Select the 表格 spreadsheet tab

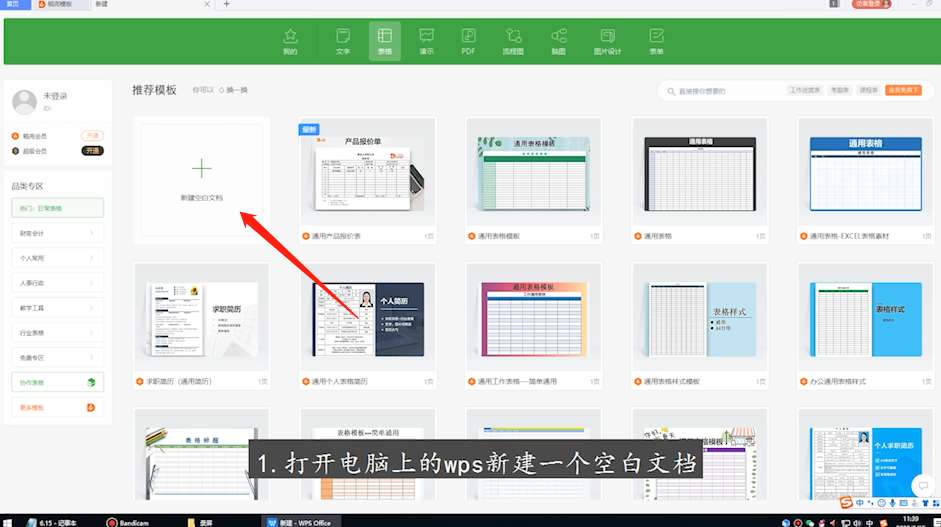[384, 40]
